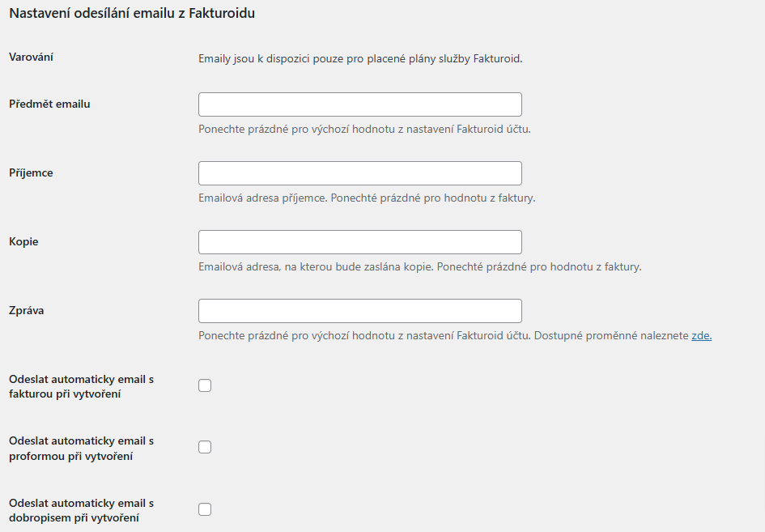Tick the proformou automatic email checkbox
Screen dimensions: 765x532
tap(205, 447)
